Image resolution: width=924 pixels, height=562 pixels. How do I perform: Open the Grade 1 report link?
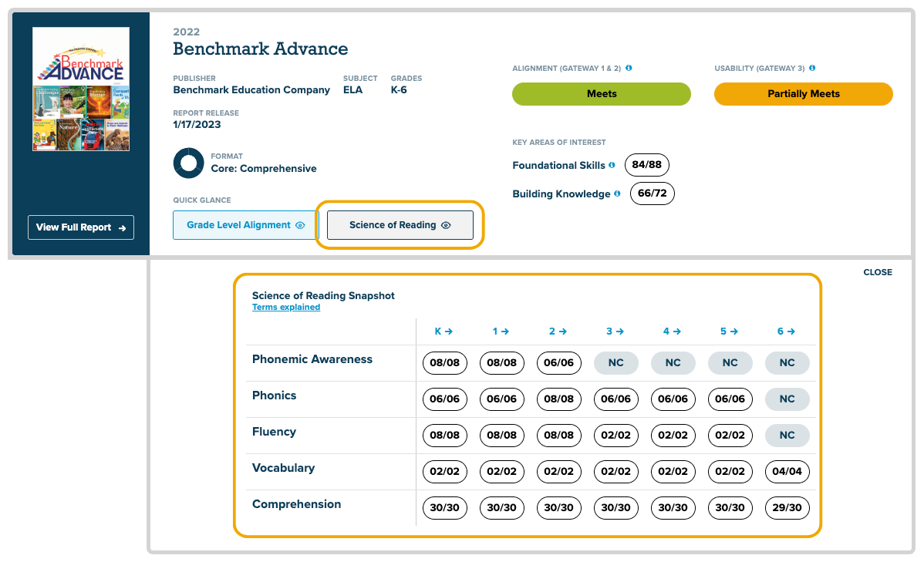coord(501,331)
